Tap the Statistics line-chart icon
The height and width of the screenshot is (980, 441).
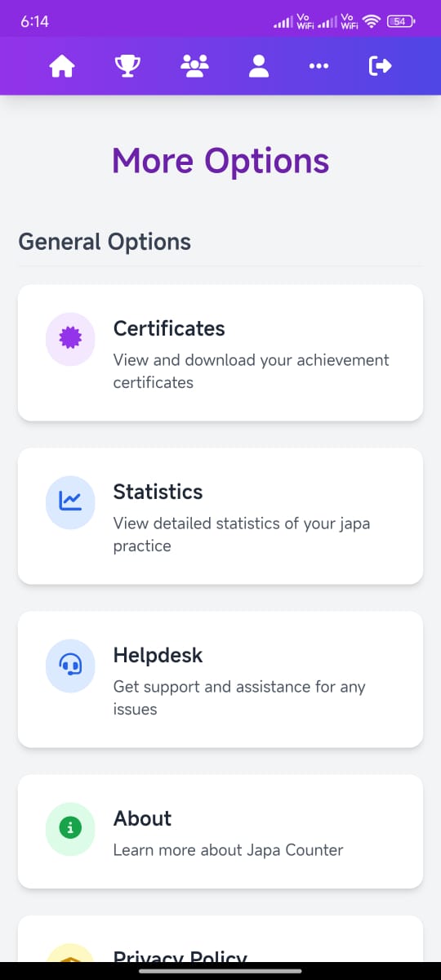point(71,502)
